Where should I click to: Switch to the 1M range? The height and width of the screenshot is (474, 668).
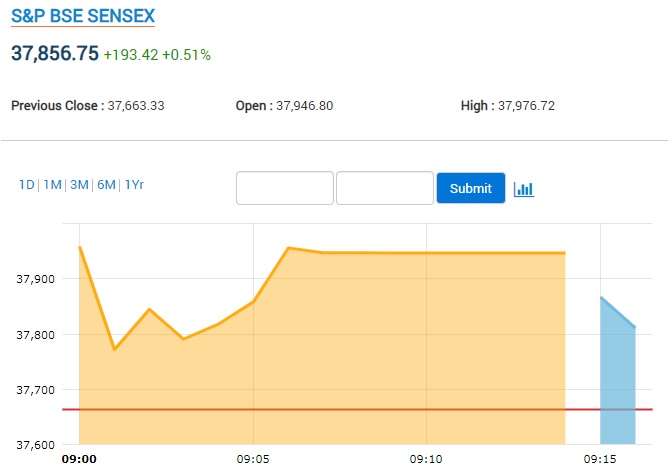click(x=53, y=185)
